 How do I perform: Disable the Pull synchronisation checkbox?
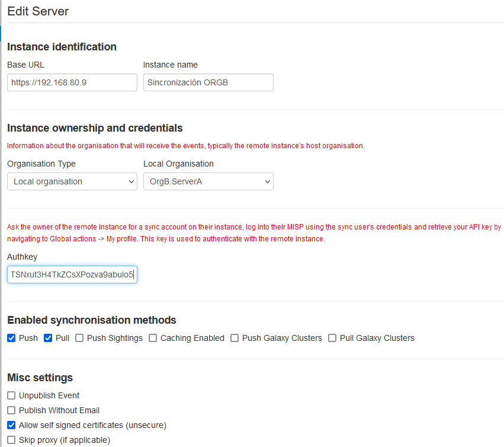tap(48, 338)
